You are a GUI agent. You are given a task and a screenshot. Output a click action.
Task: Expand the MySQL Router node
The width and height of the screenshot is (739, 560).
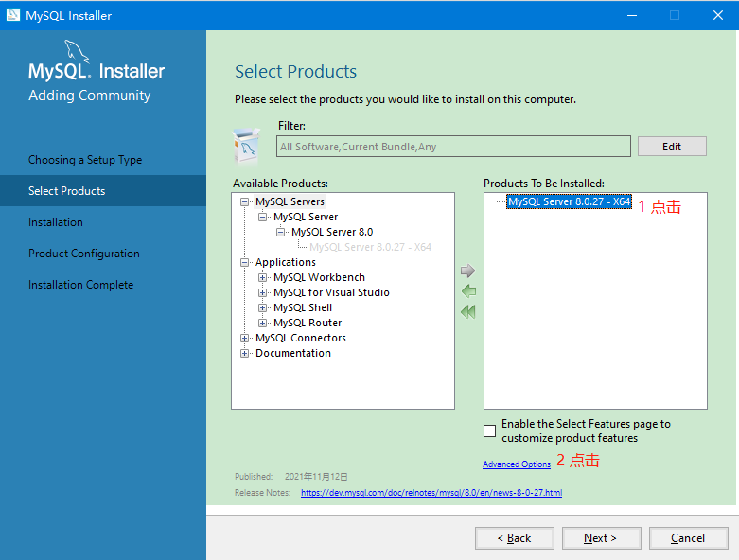click(262, 323)
